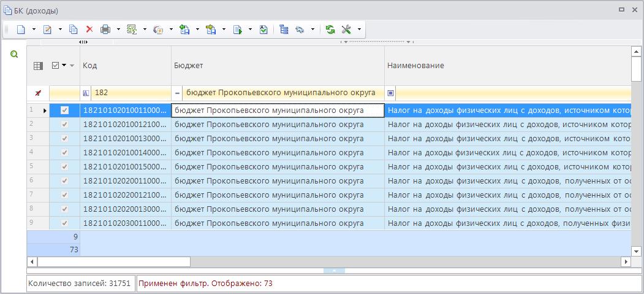Image resolution: width=644 pixels, height=294 pixels.
Task: Open settings with wrench and screwdriver icon
Action: (x=346, y=29)
